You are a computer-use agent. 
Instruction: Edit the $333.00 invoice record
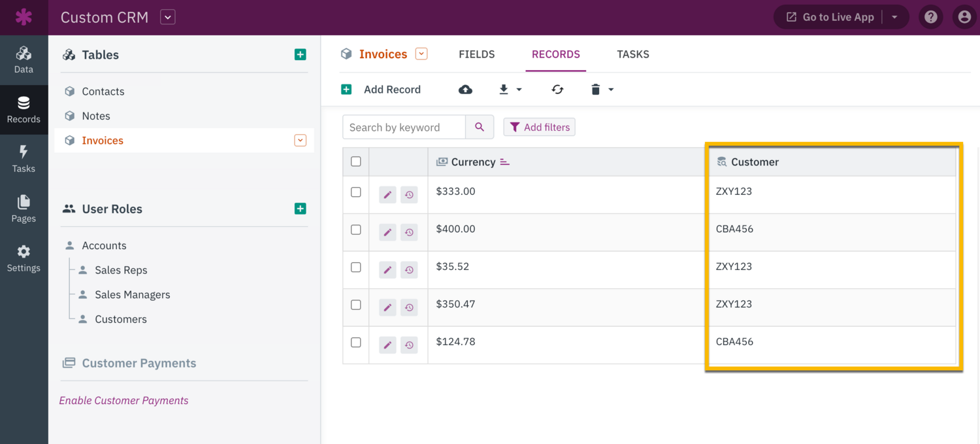point(387,194)
